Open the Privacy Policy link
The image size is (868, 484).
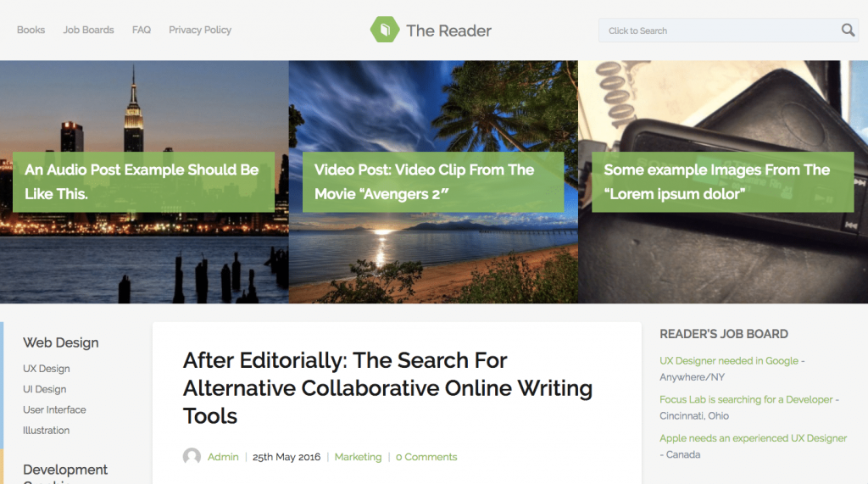point(200,30)
